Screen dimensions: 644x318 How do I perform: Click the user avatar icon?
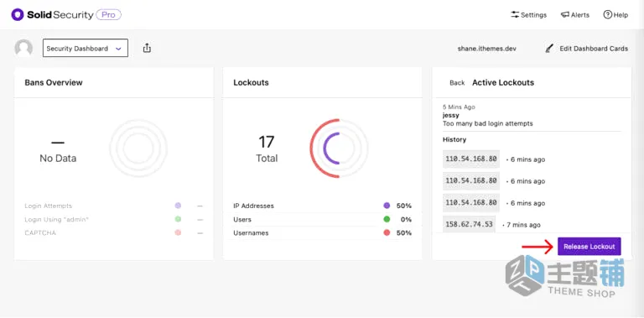23,48
